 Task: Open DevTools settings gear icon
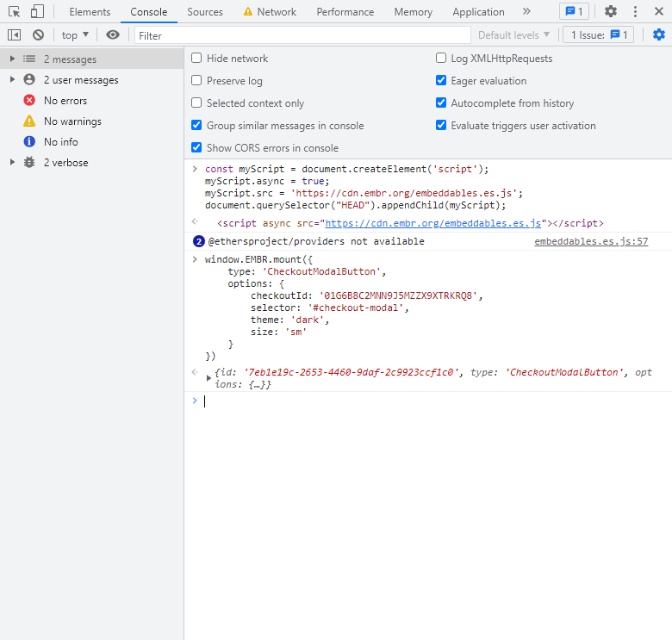pyautogui.click(x=610, y=11)
